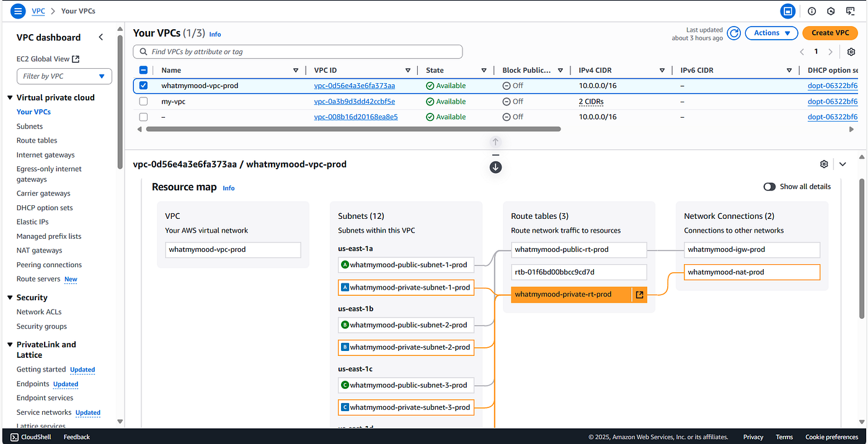Open Elastic IPs in the sidebar
868x444 pixels.
(33, 222)
